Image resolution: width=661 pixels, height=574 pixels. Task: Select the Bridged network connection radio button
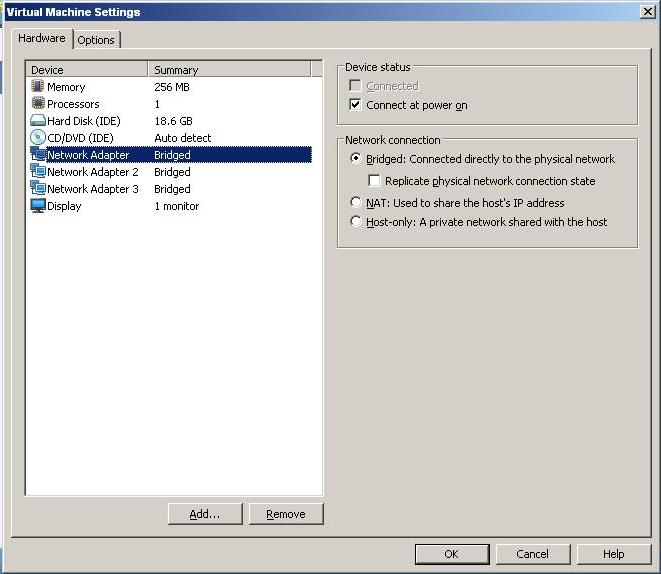(x=355, y=158)
